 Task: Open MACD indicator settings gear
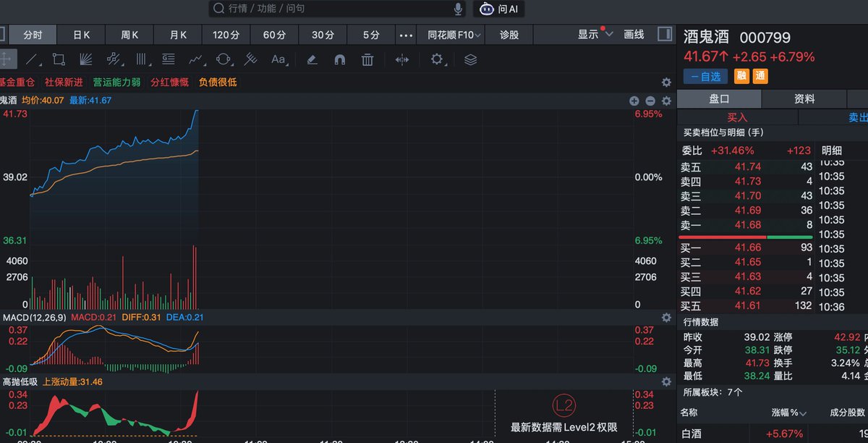click(666, 317)
